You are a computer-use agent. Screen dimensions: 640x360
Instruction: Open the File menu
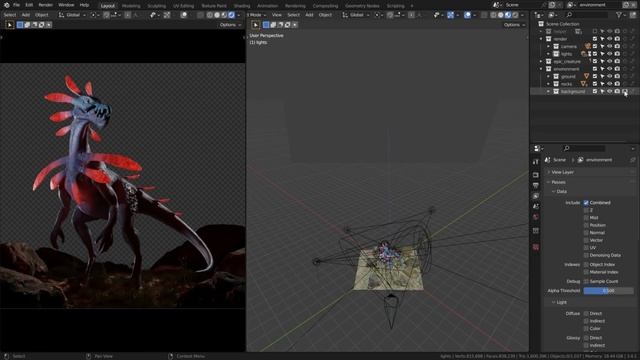16,5
